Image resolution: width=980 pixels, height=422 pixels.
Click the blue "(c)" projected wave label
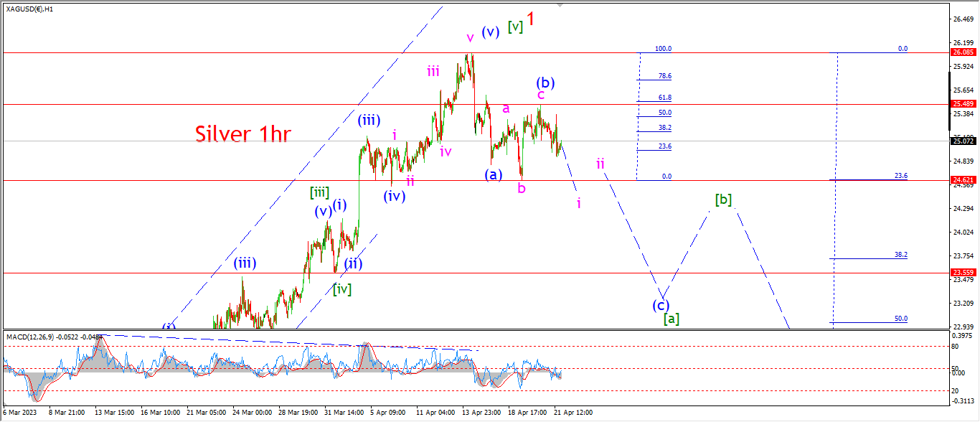click(x=661, y=304)
